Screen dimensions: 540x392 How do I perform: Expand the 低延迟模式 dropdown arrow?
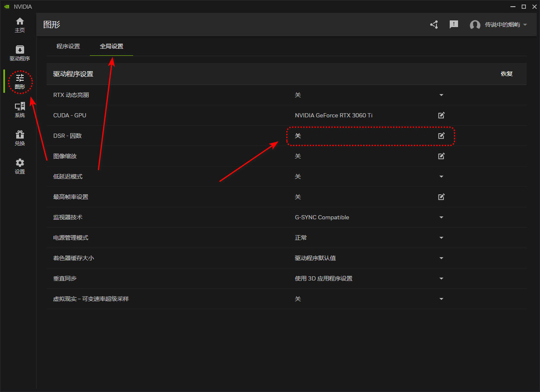tap(441, 176)
